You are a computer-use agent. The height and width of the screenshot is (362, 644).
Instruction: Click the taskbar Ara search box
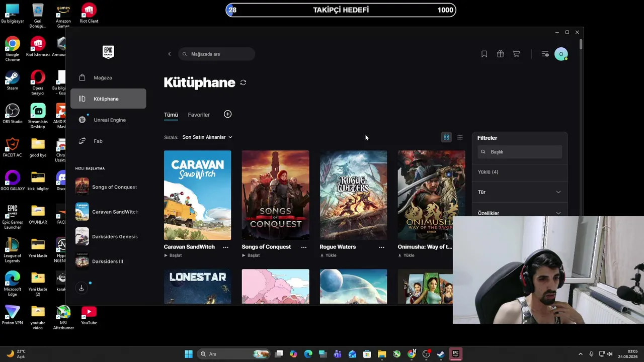234,354
